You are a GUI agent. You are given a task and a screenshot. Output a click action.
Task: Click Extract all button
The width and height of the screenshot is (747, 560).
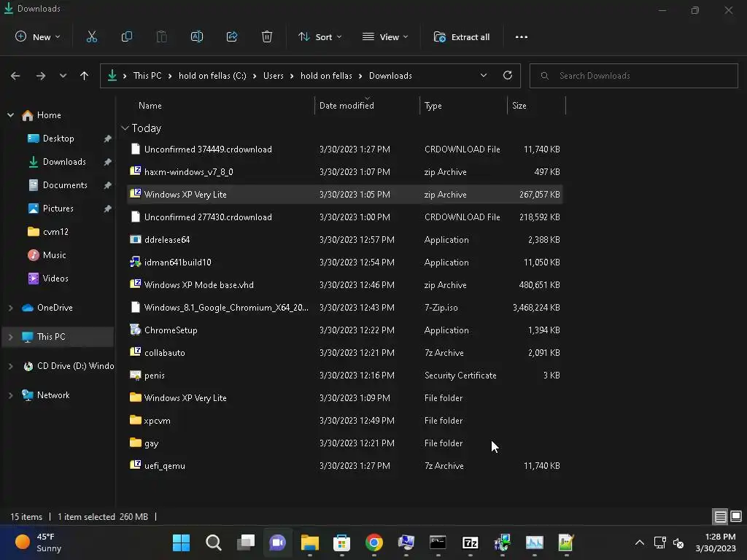462,36
